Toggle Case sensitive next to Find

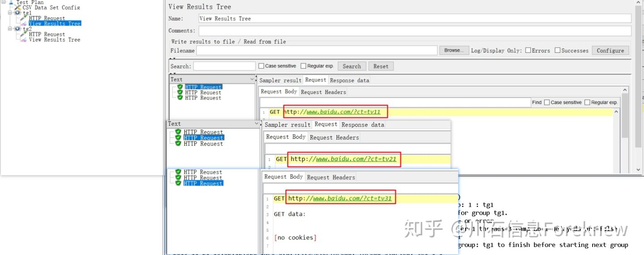click(x=547, y=102)
